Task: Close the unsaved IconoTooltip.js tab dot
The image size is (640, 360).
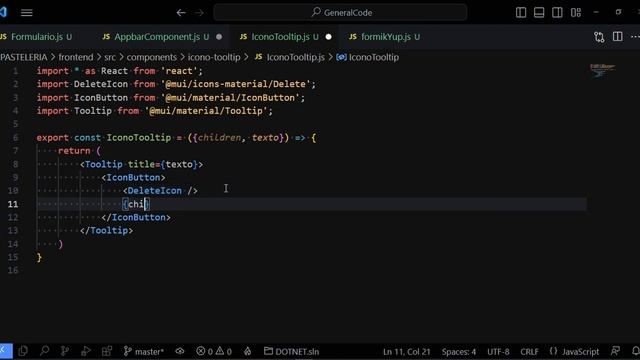Action: pos(329,37)
